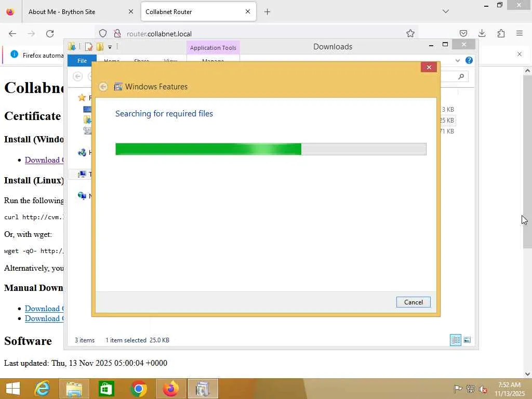Viewport: 532px width, 399px height.
Task: Dismiss the Firefox notification bar
Action: coord(520,54)
